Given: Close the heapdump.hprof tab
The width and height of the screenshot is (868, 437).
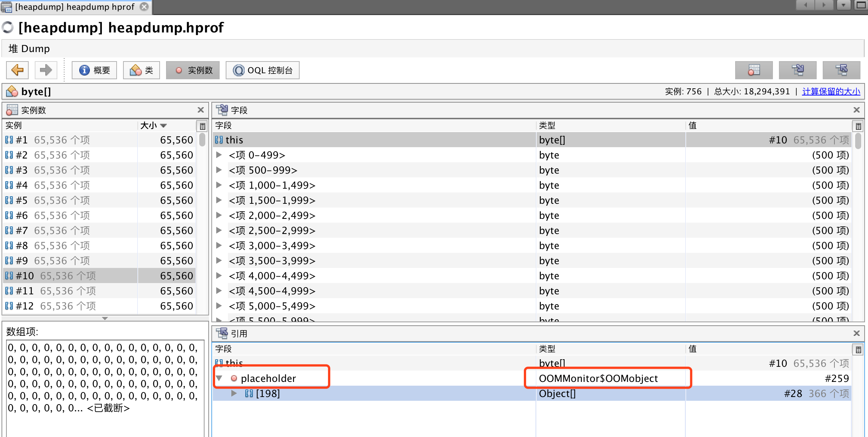Looking at the screenshot, I should pyautogui.click(x=144, y=7).
